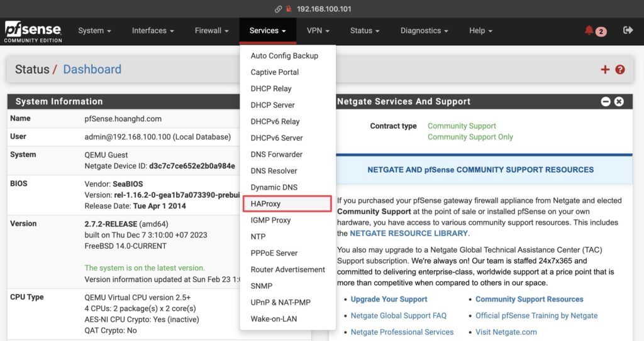Screen dimensions: 644x341
Task: Expand the Firewall menu
Action: pos(211,30)
